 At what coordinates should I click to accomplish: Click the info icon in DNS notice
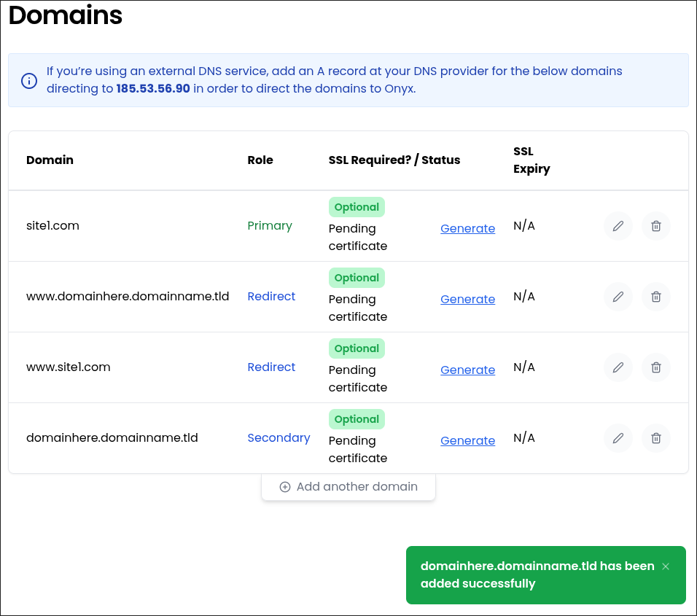click(x=29, y=80)
